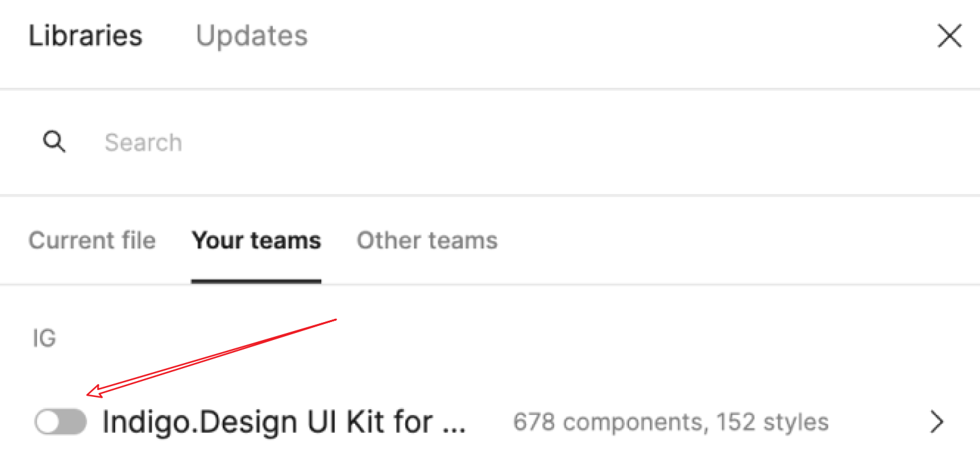
Task: Click the Indigo.Design UI Kit library name
Action: (284, 423)
